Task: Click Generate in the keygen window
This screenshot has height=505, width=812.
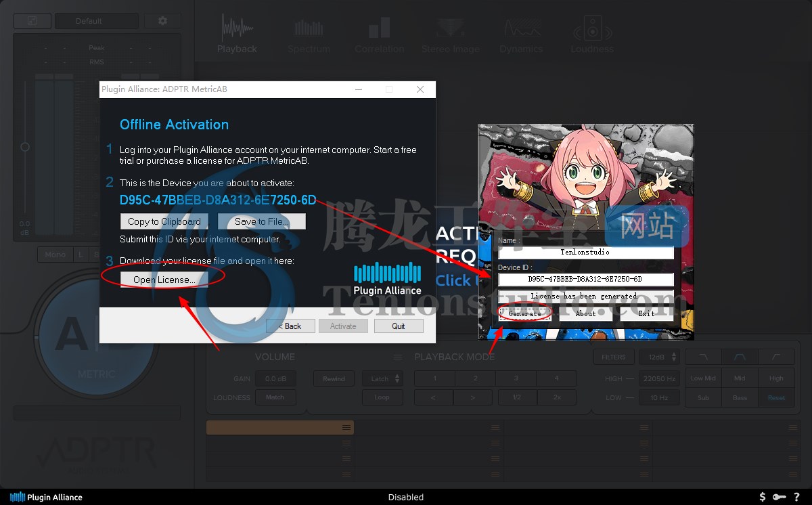Action: pyautogui.click(x=525, y=313)
